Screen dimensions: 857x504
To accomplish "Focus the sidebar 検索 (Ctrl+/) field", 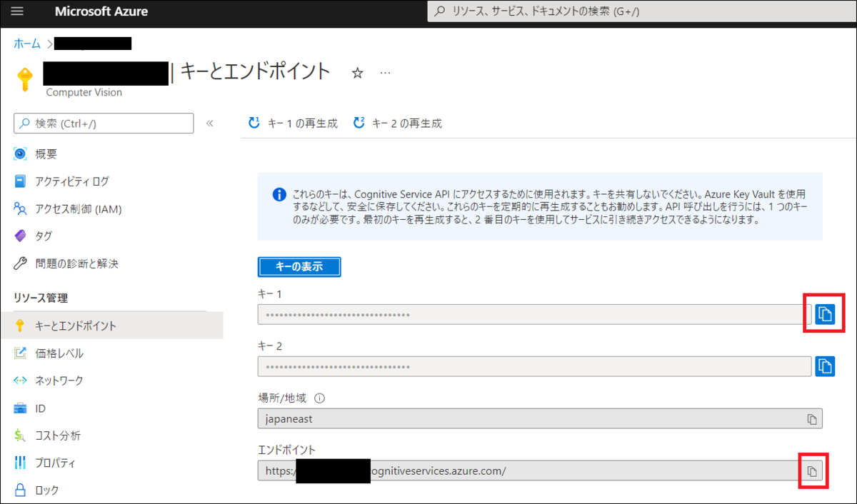I will pyautogui.click(x=104, y=124).
